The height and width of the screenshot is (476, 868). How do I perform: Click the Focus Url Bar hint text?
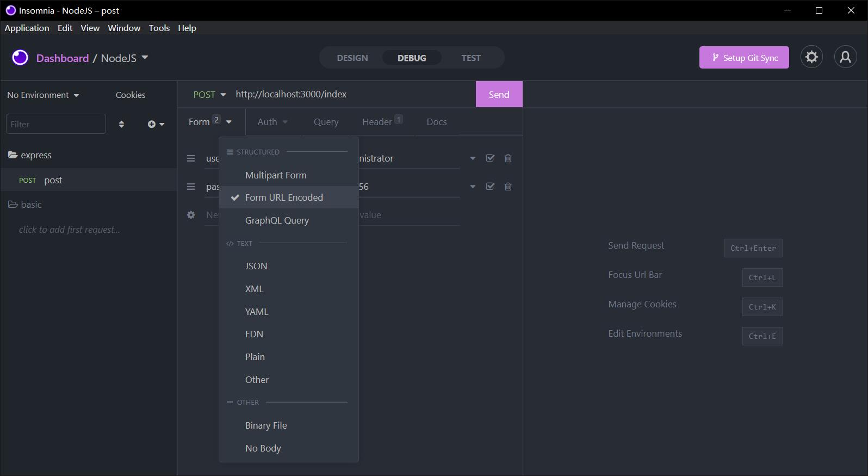(x=635, y=275)
